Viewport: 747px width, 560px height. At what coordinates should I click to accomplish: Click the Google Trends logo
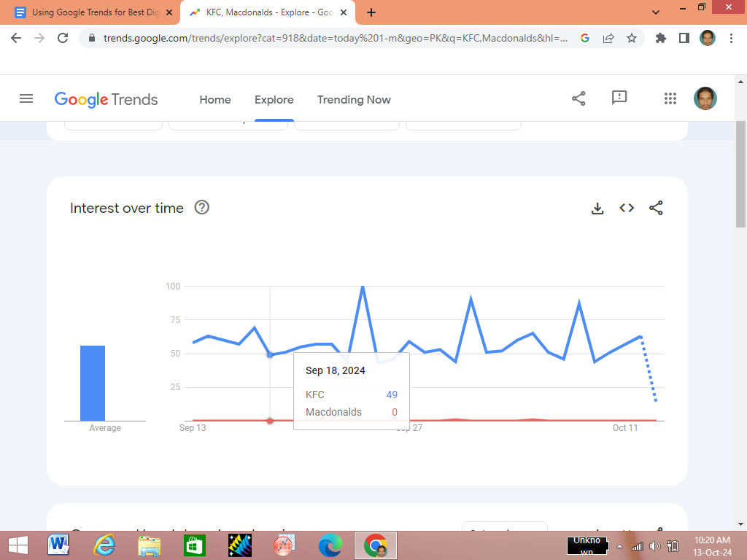pos(106,99)
